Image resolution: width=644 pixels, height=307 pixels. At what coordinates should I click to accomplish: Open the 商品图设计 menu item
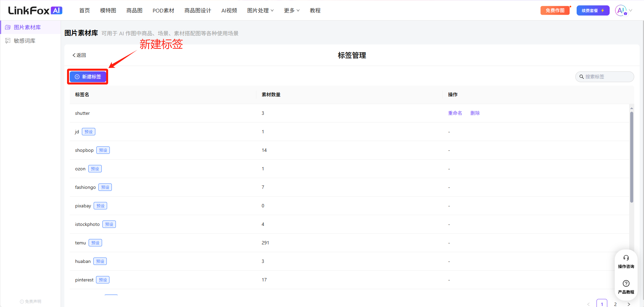tap(198, 10)
